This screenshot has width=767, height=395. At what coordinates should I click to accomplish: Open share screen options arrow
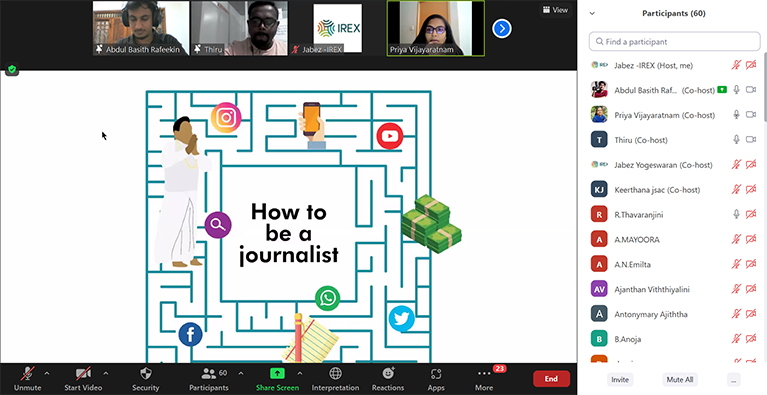(x=300, y=374)
